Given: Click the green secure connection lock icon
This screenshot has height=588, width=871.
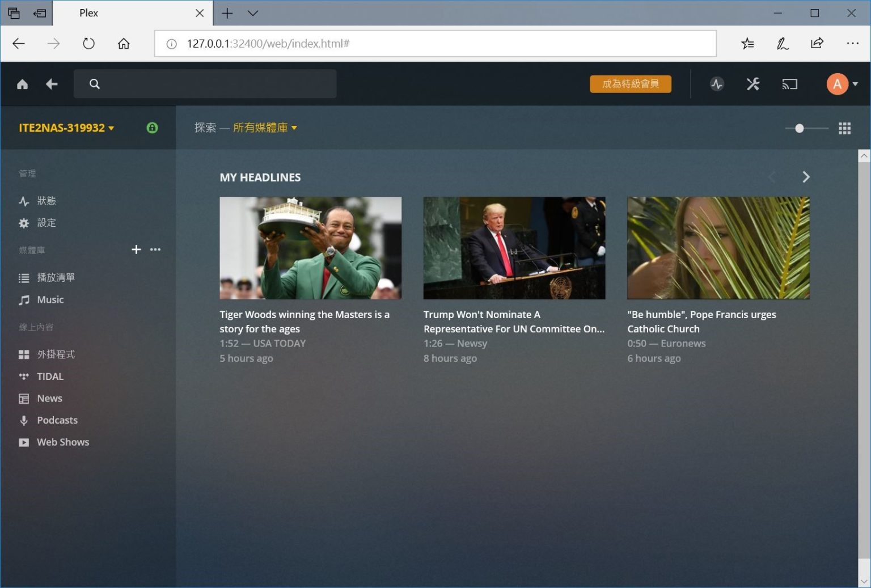Looking at the screenshot, I should point(152,128).
